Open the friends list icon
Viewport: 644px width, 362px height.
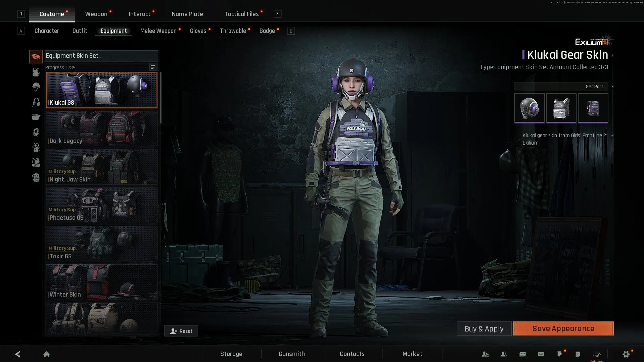coord(504,354)
